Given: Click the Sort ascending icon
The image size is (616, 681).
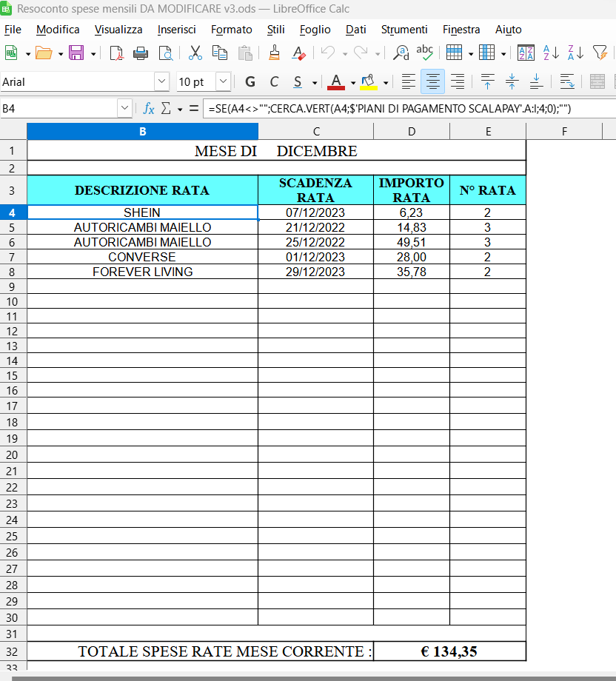Looking at the screenshot, I should point(550,53).
